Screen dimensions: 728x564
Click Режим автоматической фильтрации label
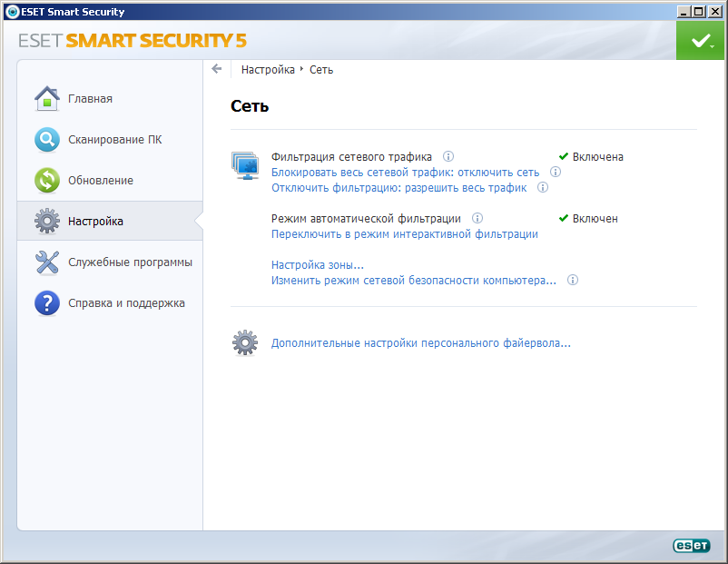366,219
